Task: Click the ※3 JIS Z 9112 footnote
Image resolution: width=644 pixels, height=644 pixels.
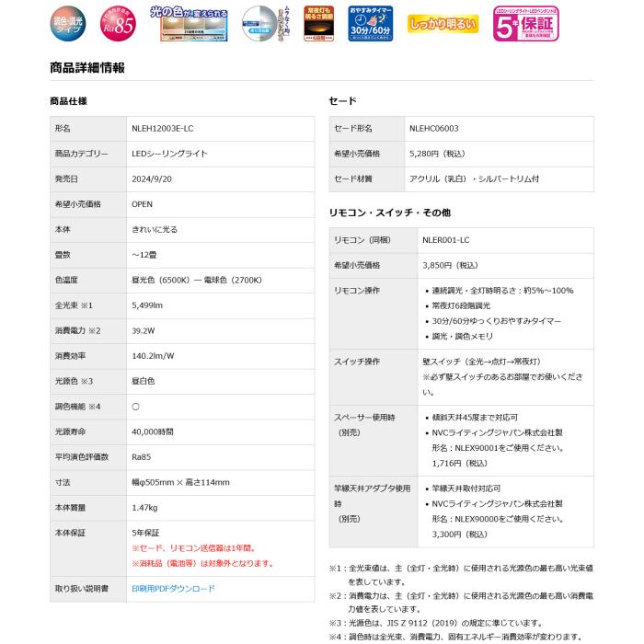Action: 437,623
